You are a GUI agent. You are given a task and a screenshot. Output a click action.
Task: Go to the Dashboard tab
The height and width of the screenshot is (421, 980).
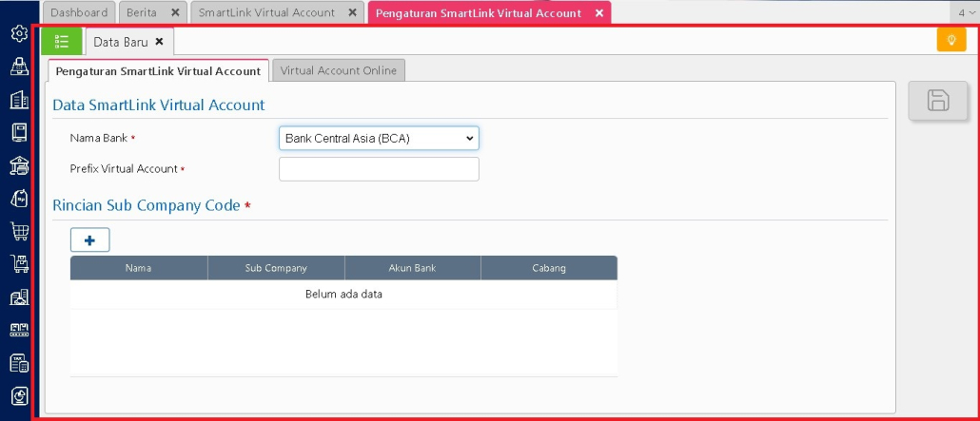point(79,12)
